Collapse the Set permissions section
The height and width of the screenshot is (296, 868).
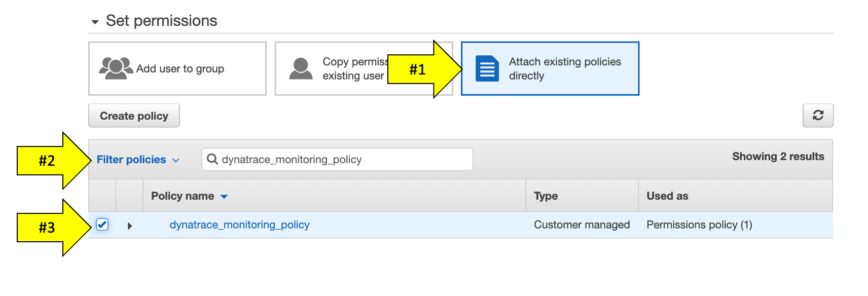pos(95,22)
